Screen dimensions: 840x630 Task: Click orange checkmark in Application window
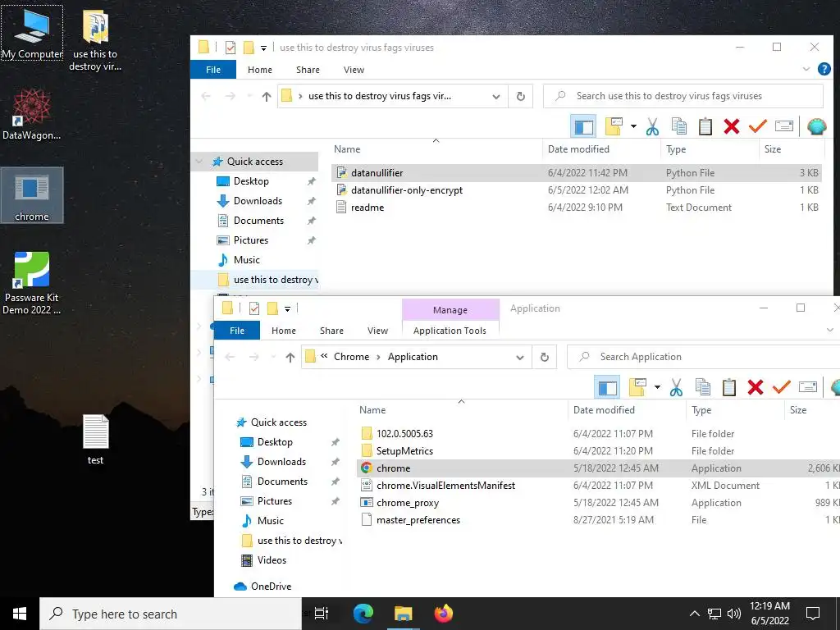click(781, 387)
